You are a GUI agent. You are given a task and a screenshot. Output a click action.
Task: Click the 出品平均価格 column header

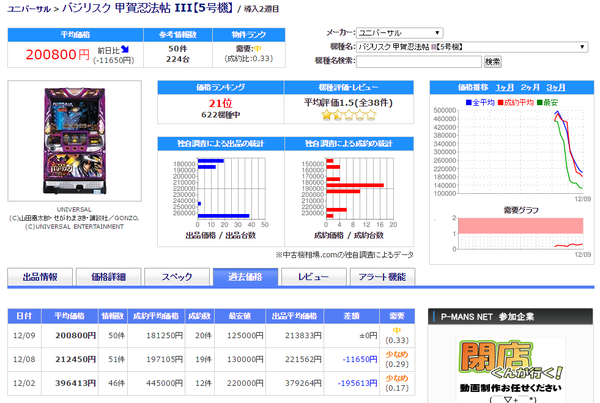(x=295, y=316)
